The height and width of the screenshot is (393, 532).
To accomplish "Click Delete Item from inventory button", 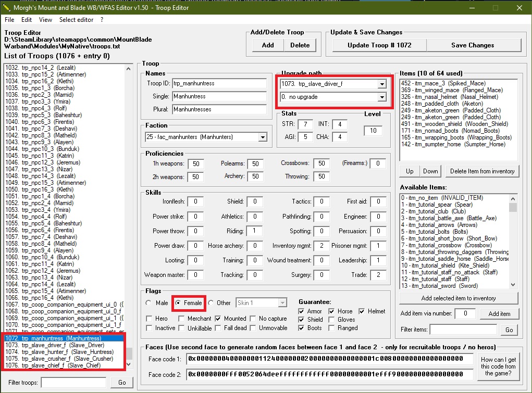I will [x=482, y=171].
